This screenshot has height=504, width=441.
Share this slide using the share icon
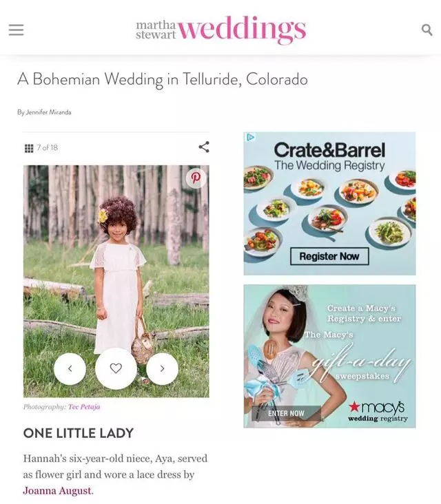pos(204,147)
